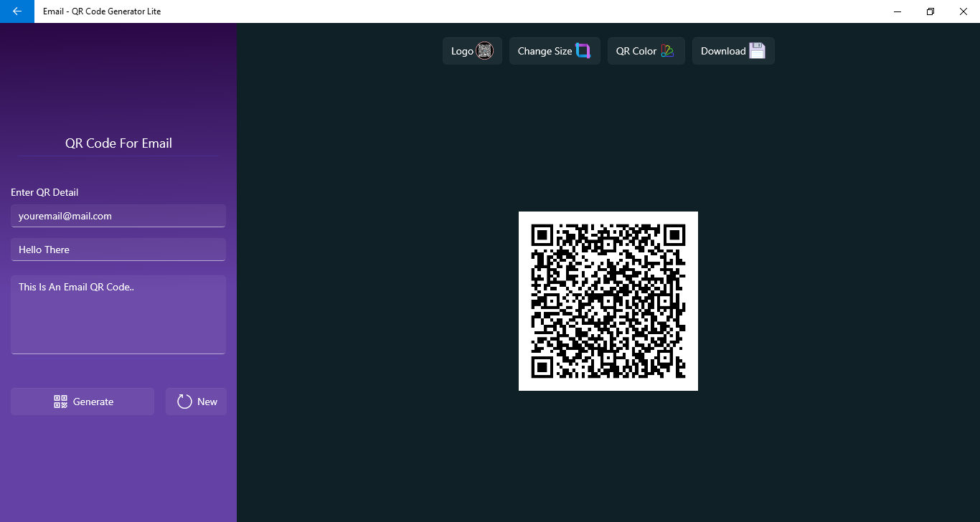
Task: Focus the youremail@mail.com address field
Action: [118, 216]
